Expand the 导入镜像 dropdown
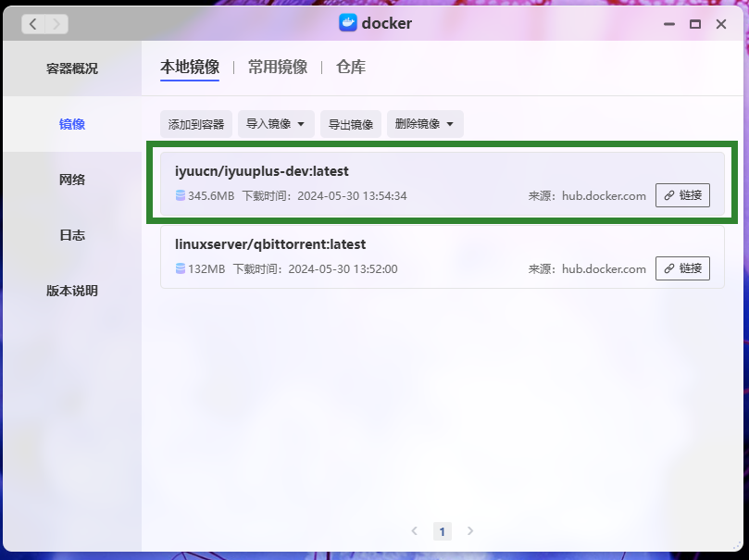 coord(276,124)
